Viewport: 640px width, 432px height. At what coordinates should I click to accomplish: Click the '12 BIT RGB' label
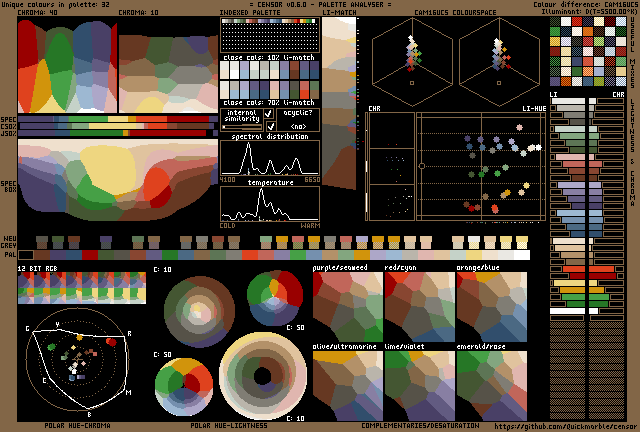pyautogui.click(x=37, y=268)
